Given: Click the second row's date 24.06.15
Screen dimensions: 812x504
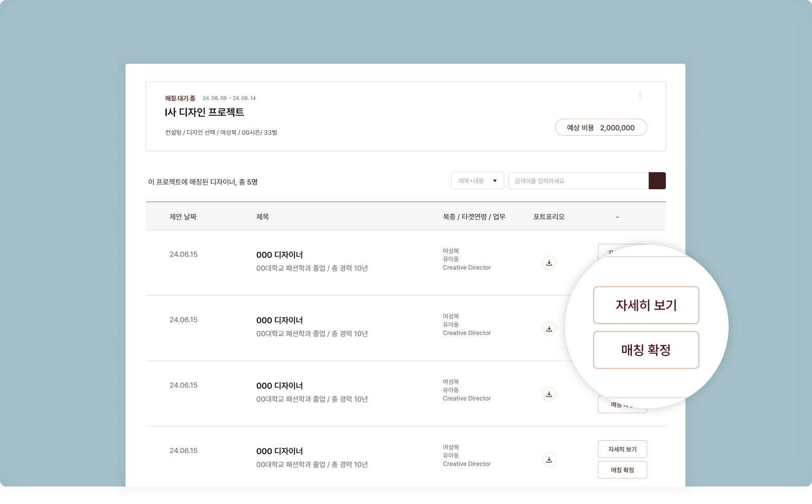Looking at the screenshot, I should coord(183,320).
